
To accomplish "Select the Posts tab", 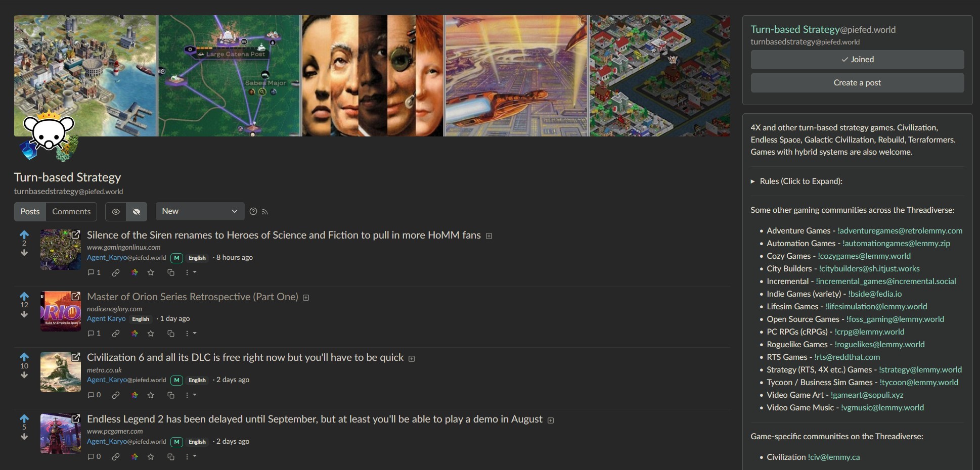I will pyautogui.click(x=30, y=212).
